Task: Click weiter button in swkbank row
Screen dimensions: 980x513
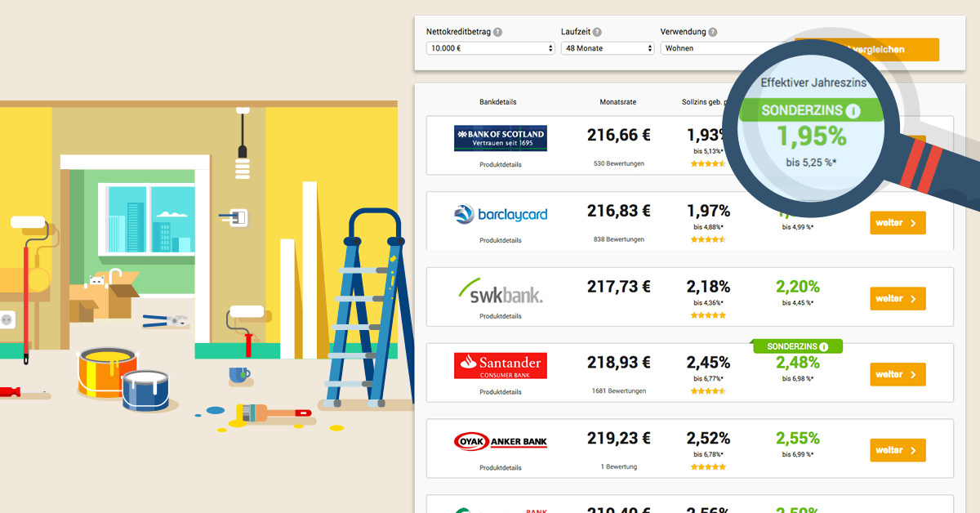Action: [898, 298]
